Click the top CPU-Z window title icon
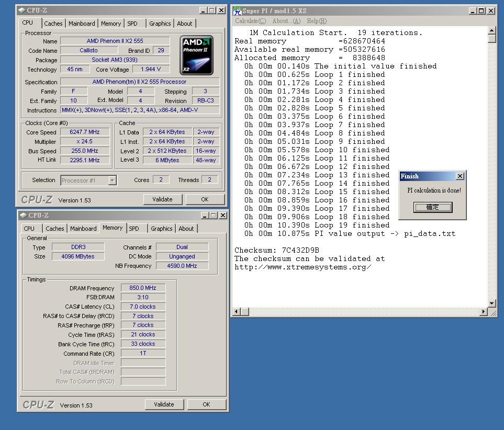Screen dimensions: 504x430 [x=22, y=10]
